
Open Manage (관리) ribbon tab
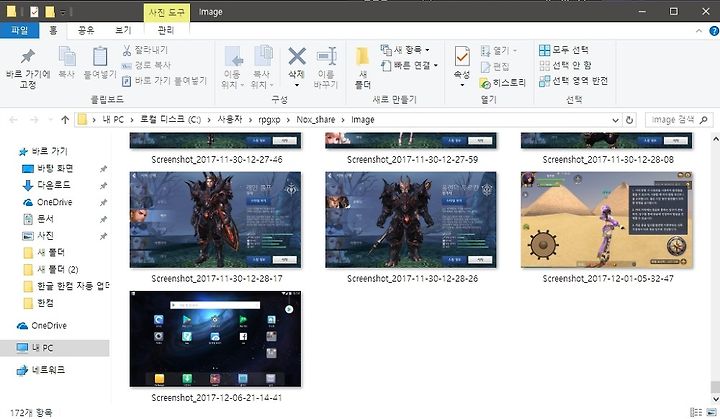[x=166, y=30]
